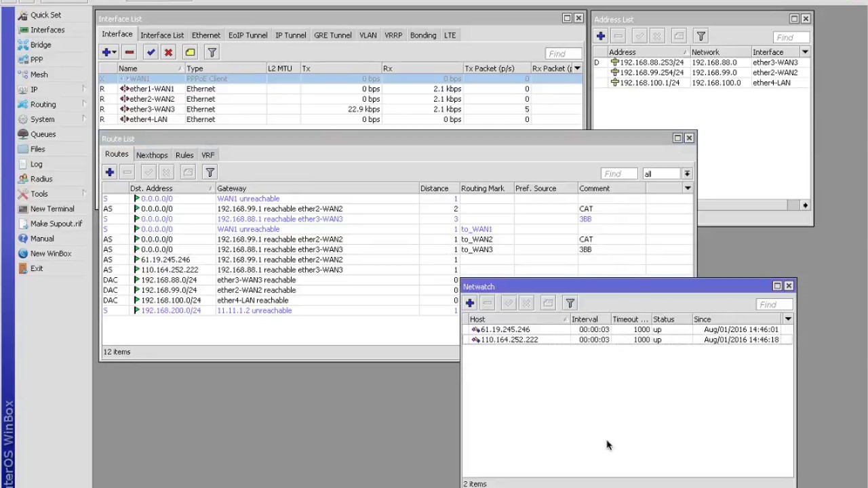868x488 pixels.
Task: Open Files from the sidebar
Action: point(37,149)
